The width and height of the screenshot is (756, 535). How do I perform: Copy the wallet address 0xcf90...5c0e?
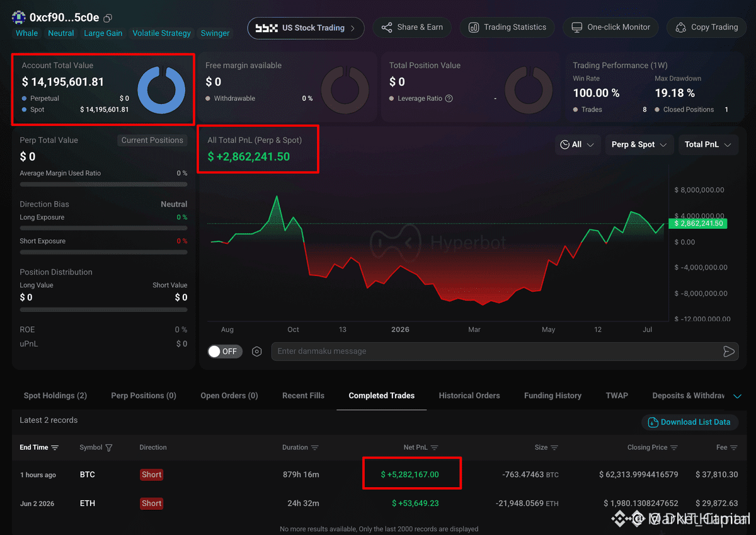108,18
